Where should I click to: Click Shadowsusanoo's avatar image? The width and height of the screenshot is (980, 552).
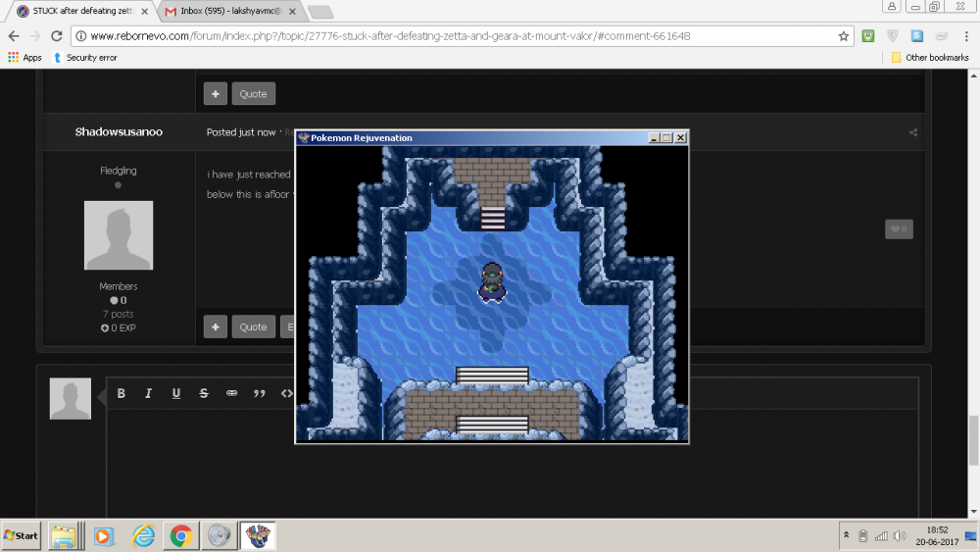(x=119, y=235)
